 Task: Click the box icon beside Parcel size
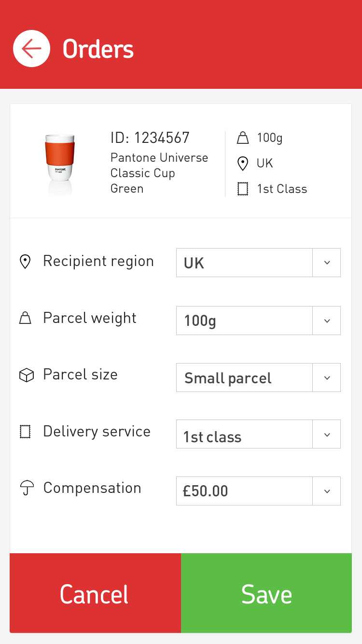coord(26,375)
